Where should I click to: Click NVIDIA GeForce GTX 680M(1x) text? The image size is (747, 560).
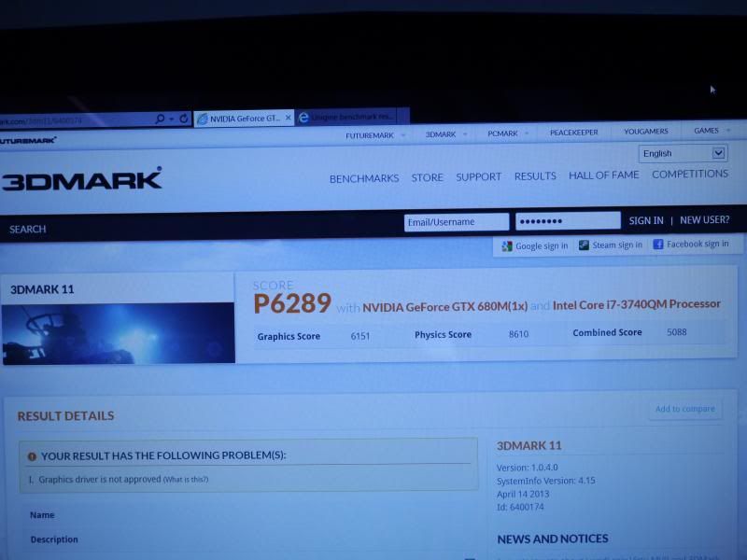click(x=444, y=307)
